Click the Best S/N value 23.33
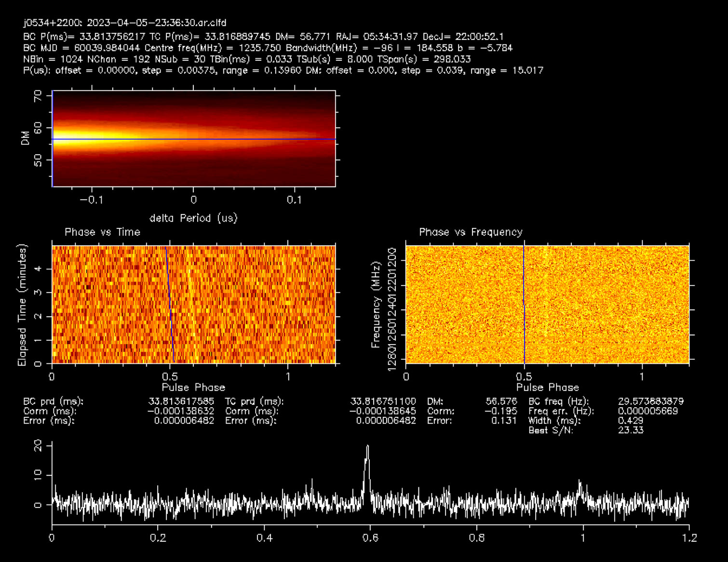728x562 pixels. pyautogui.click(x=631, y=430)
